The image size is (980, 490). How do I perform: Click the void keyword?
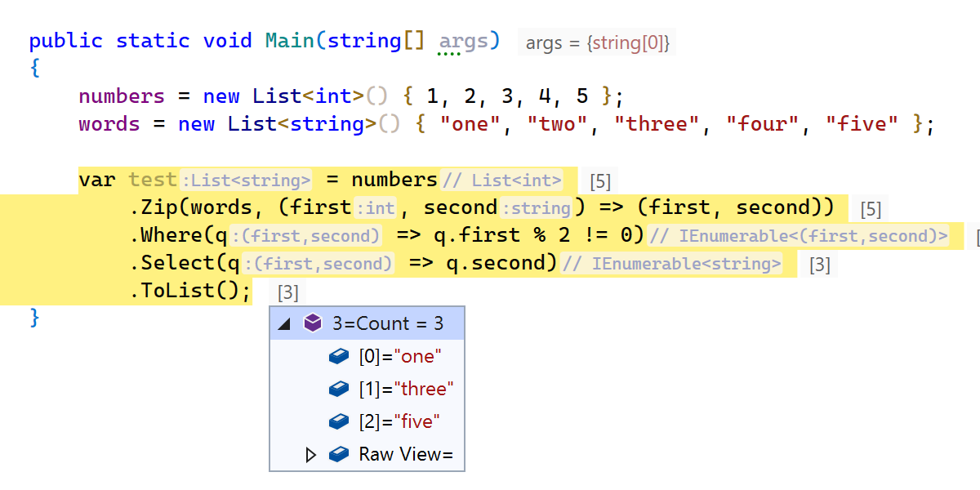point(228,41)
